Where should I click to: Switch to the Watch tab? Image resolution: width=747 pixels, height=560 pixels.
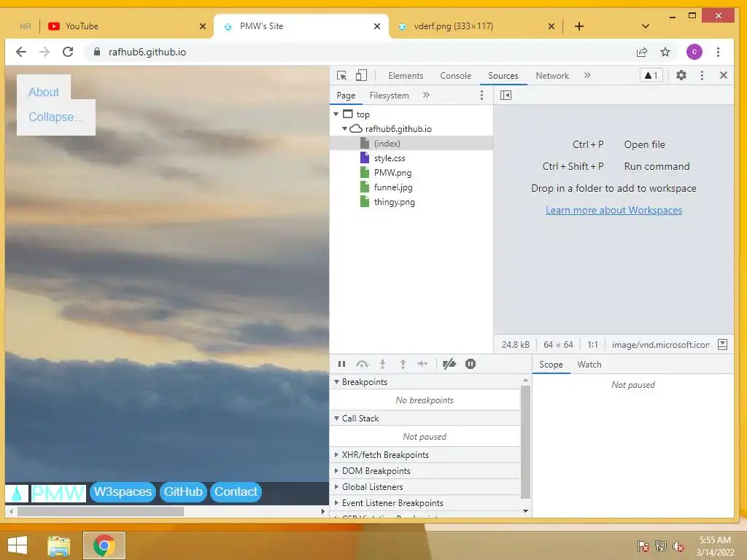(589, 365)
